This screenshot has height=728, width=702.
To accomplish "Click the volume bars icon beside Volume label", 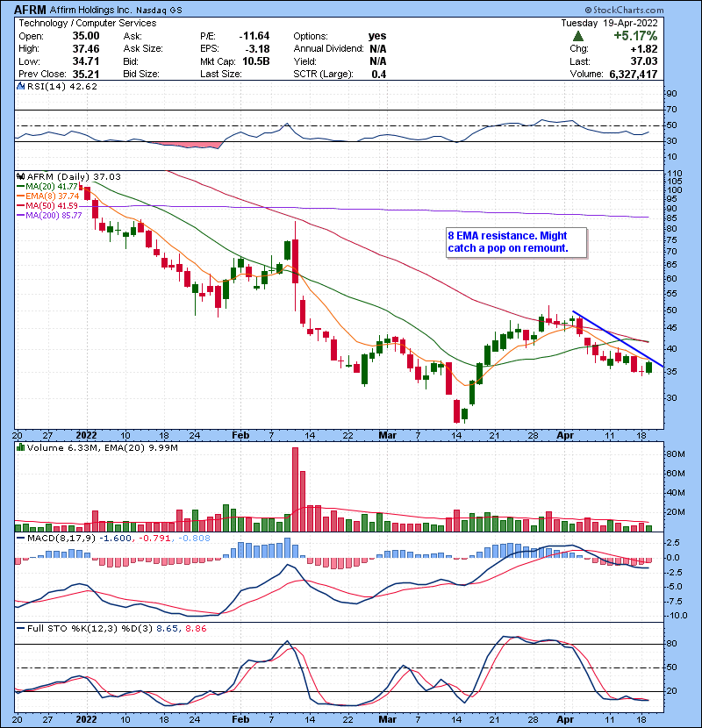I will click(x=20, y=447).
